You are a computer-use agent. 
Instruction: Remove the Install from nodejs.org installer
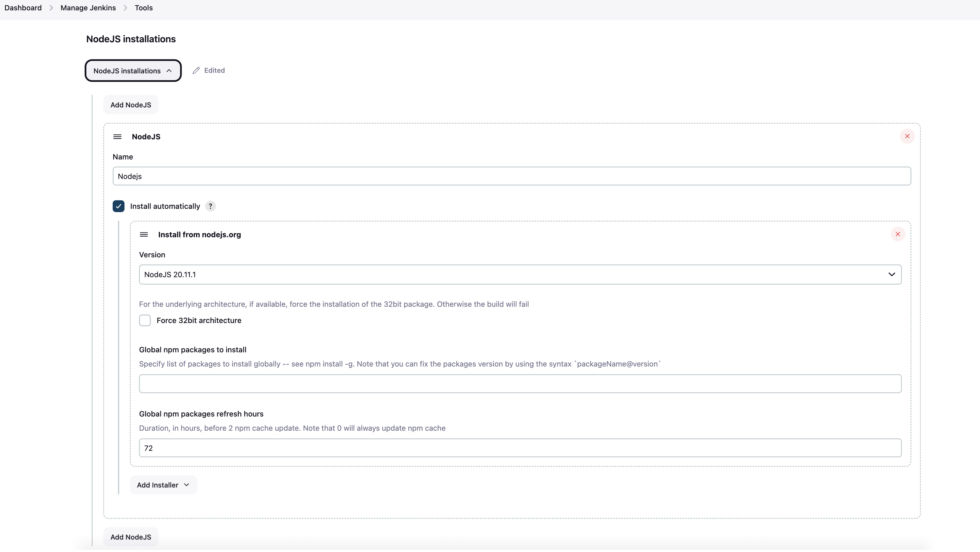click(x=897, y=234)
